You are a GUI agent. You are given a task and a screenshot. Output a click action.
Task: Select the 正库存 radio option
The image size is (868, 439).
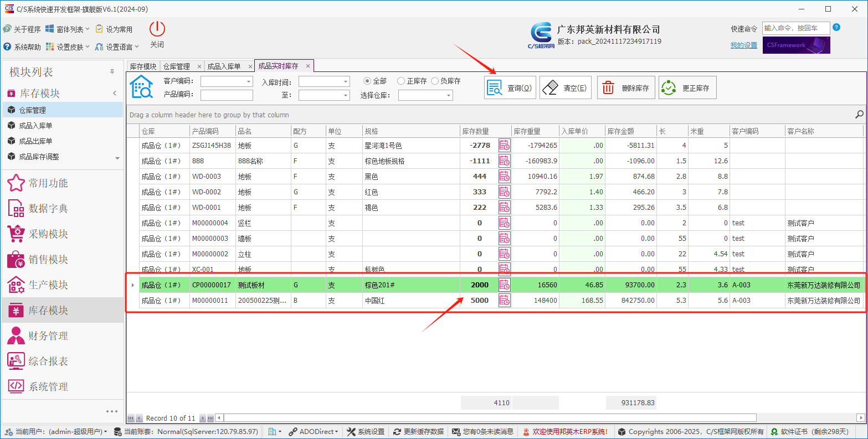(412, 81)
